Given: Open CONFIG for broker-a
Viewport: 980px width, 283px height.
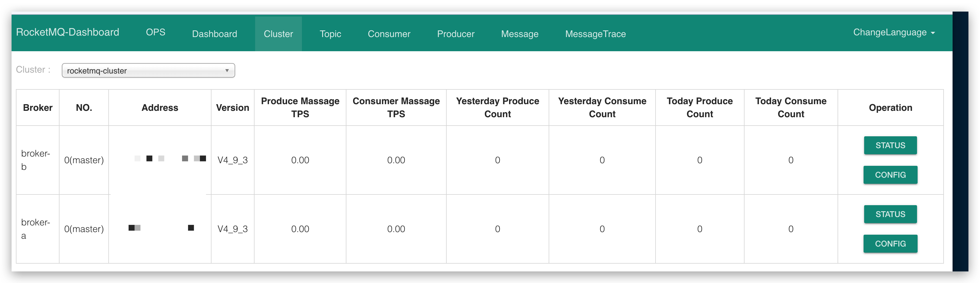Looking at the screenshot, I should point(890,244).
